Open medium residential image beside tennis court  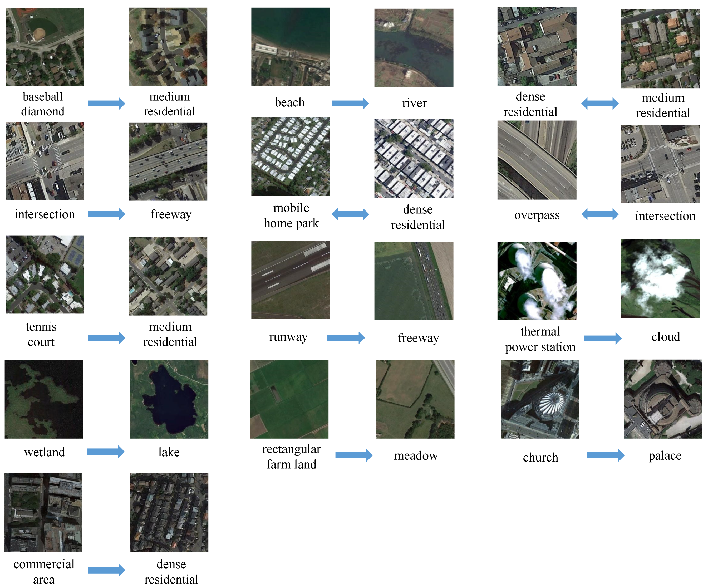[168, 276]
